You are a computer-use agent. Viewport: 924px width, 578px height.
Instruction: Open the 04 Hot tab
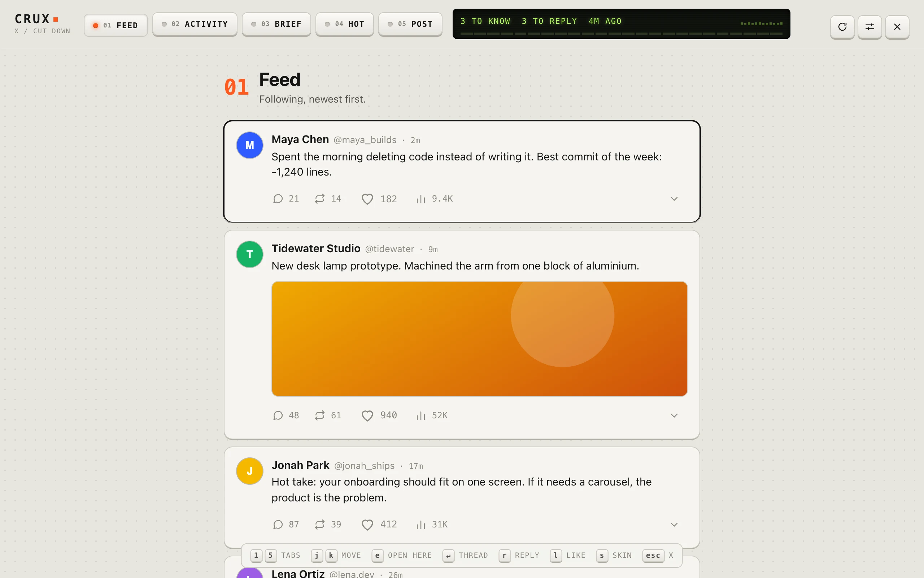[x=344, y=24]
